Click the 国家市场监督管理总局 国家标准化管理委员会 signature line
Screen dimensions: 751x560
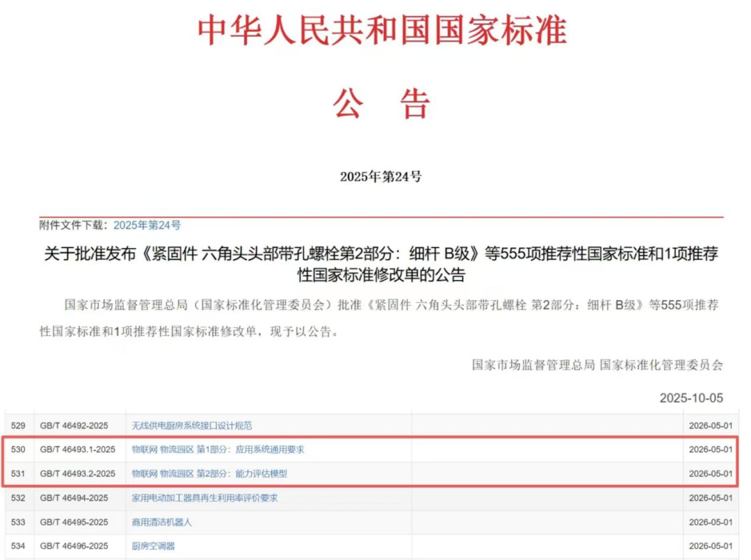(x=597, y=364)
